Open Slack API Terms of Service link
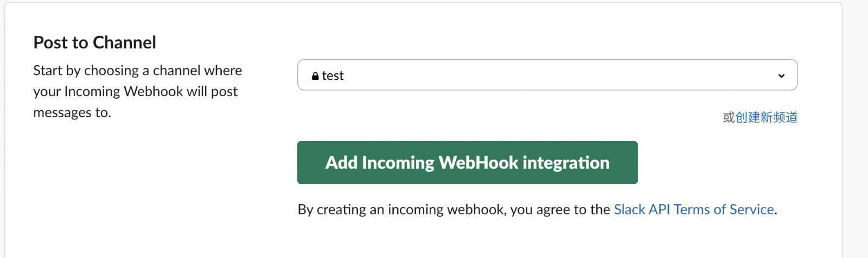The height and width of the screenshot is (258, 868). tap(693, 210)
